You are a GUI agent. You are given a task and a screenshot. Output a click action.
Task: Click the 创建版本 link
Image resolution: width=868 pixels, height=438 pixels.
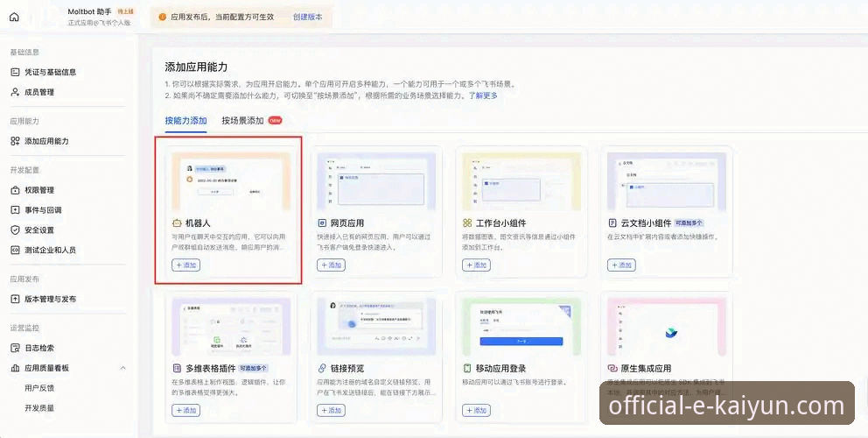point(307,17)
